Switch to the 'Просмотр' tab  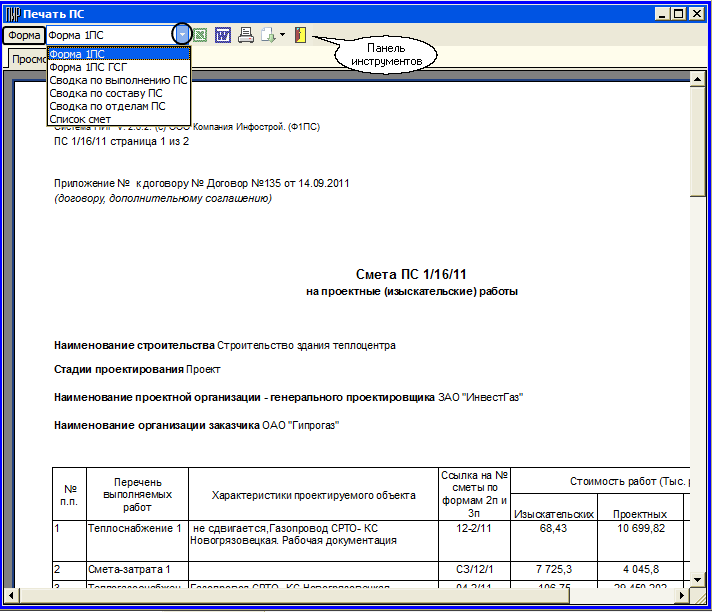coord(26,60)
